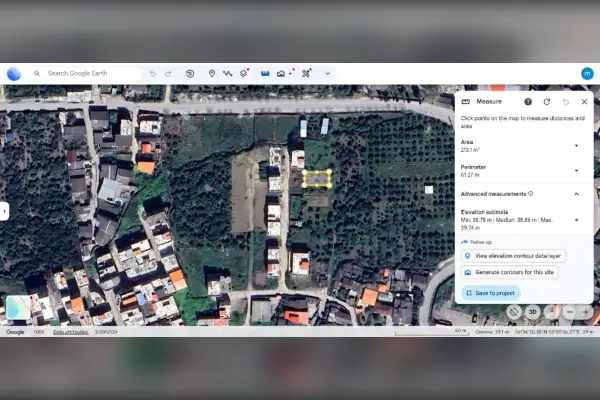Expand the blue toolbar chevron
Screen dimensions: 600x400
tap(328, 73)
